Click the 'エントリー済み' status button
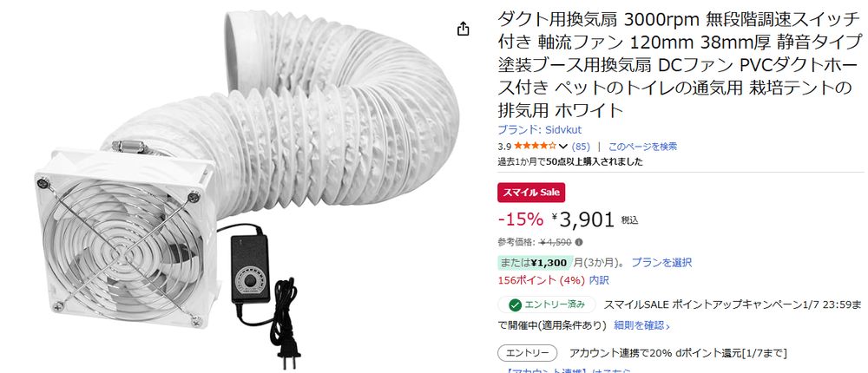 (546, 304)
